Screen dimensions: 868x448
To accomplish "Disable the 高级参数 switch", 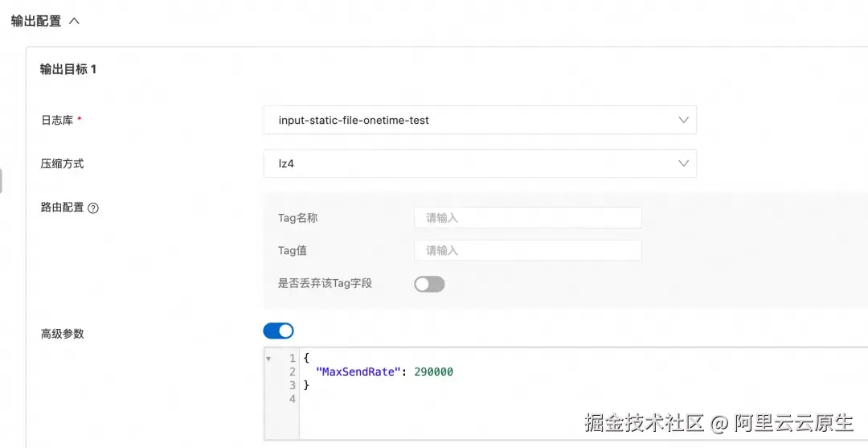I will point(278,331).
